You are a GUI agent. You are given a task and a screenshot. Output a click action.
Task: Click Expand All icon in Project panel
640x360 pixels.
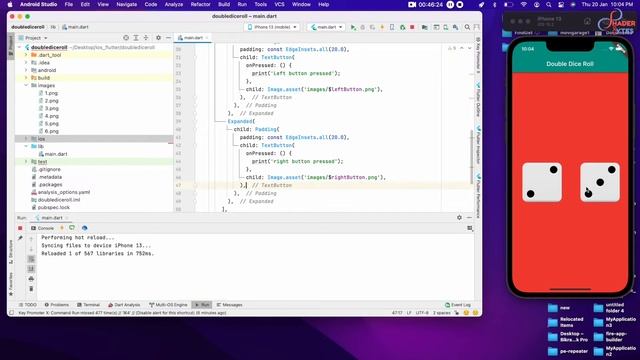tap(136, 38)
